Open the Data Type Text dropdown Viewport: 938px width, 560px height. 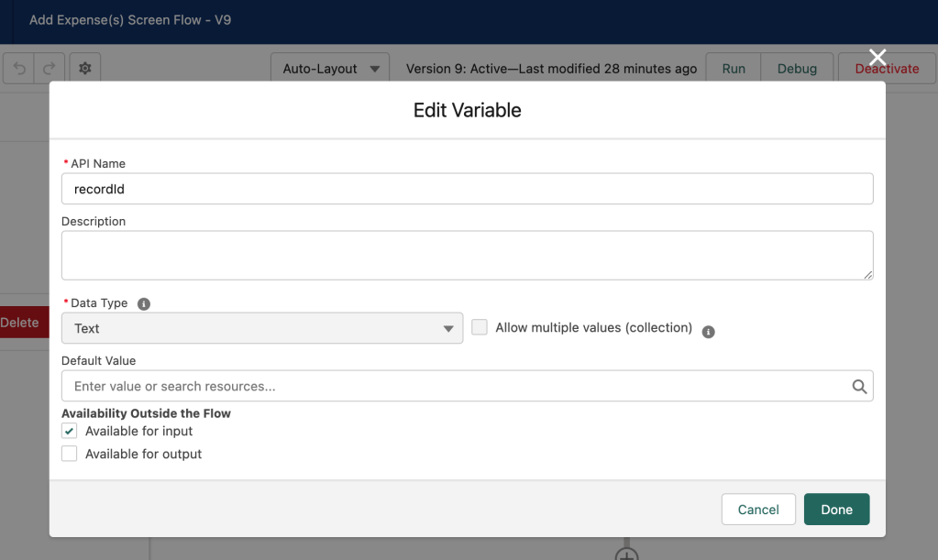pos(261,328)
